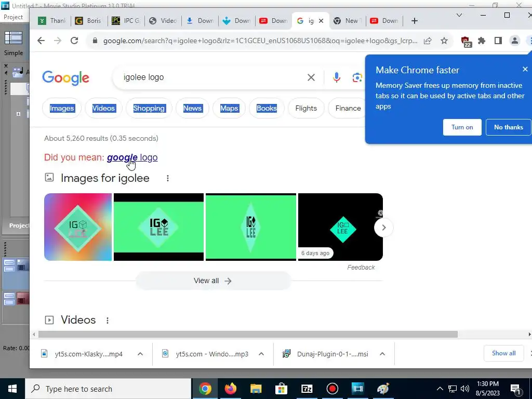Click the share page icon in address bar
This screenshot has height=399, width=532.
428,41
